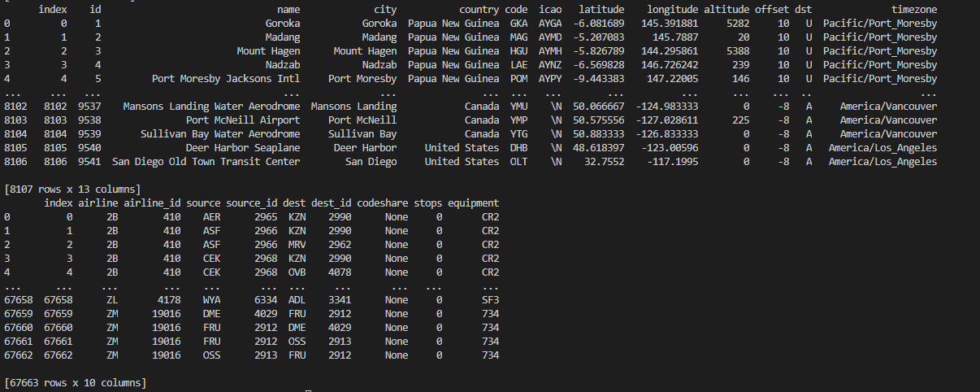Click the "Deer Harbor Seaplane" name cell
This screenshot has width=980, height=392.
[x=243, y=148]
